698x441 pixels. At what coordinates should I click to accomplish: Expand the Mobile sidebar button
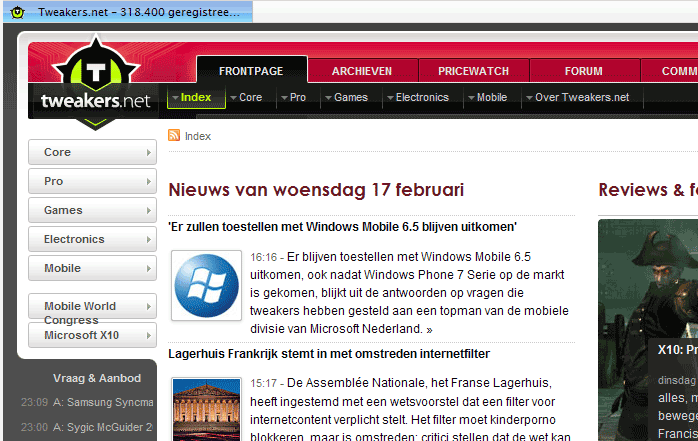(93, 268)
